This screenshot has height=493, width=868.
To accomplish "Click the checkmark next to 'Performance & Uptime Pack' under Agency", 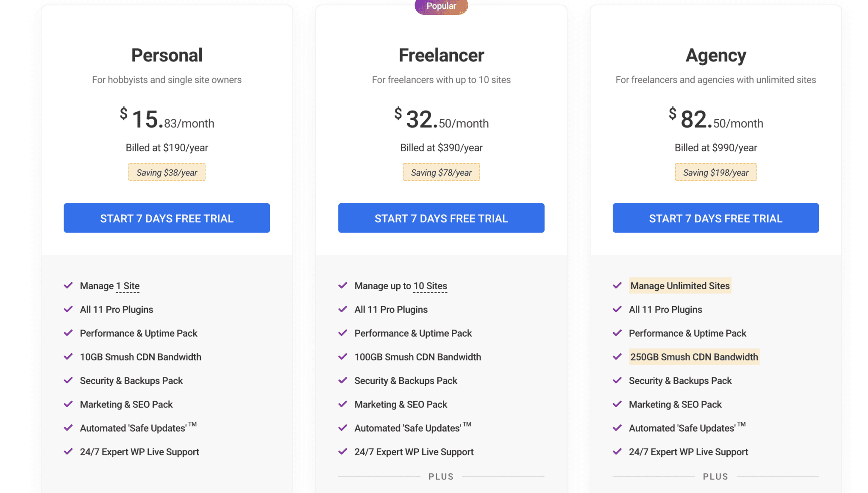I will pyautogui.click(x=618, y=332).
